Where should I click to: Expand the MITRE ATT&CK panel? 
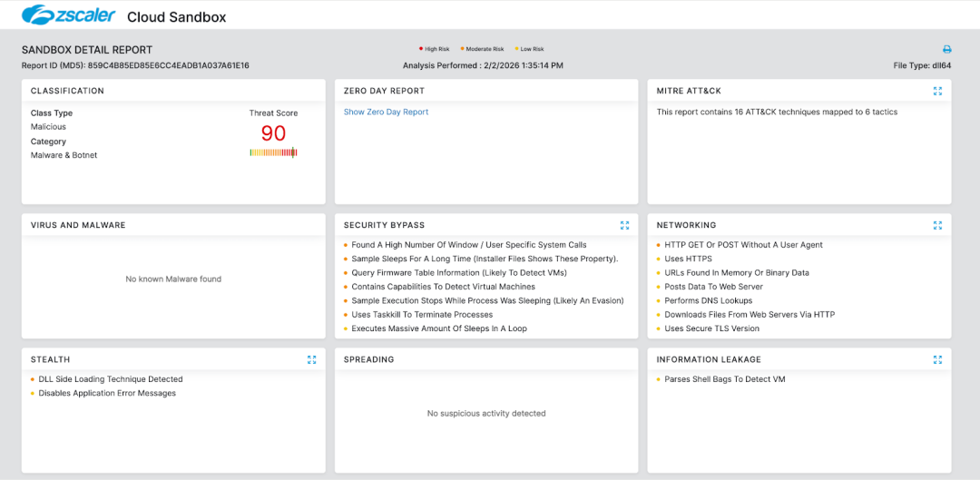point(937,91)
